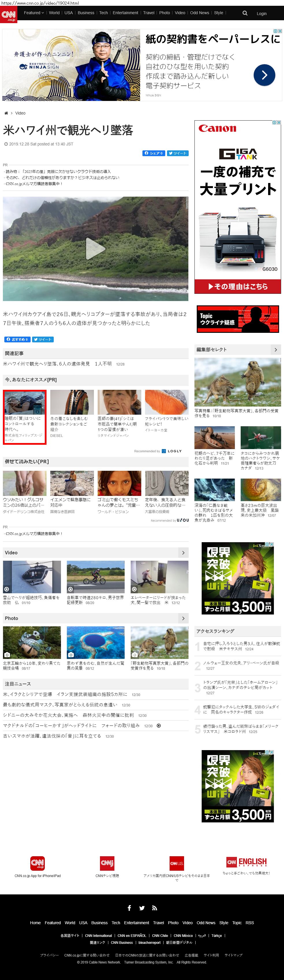Open the search magnifier icon
The width and height of the screenshot is (284, 980).
[245, 13]
